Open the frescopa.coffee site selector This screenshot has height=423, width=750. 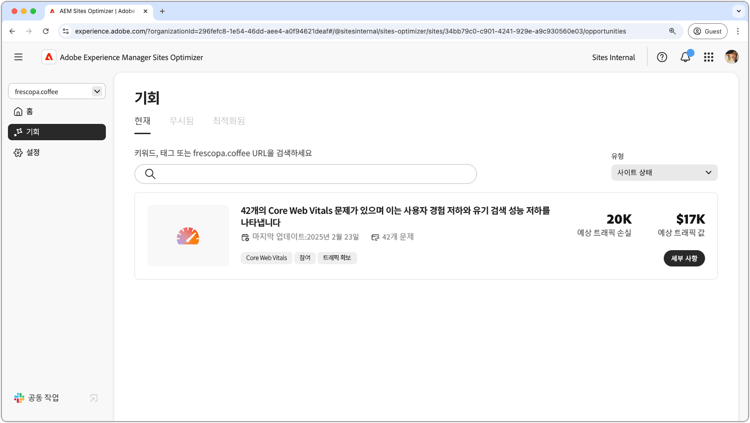(57, 91)
